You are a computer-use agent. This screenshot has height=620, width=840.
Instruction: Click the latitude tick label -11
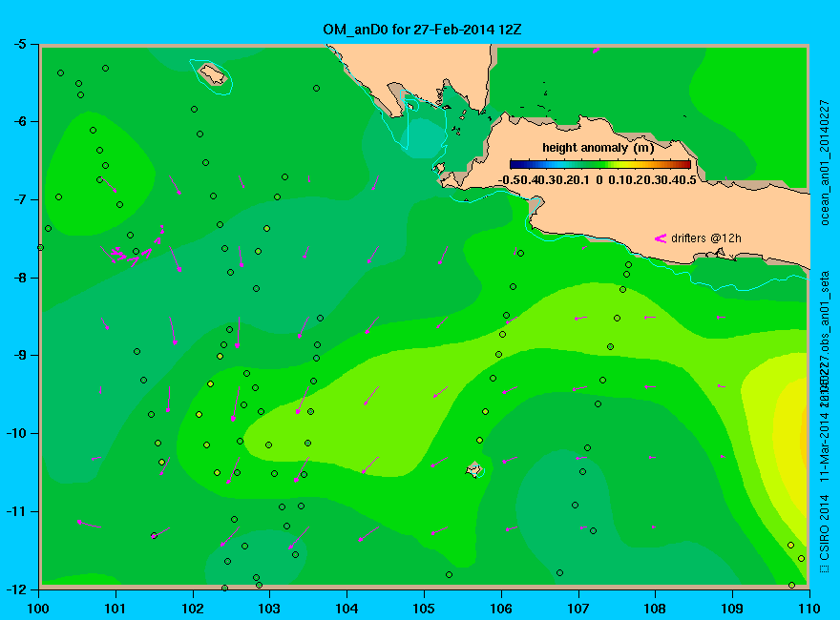pyautogui.click(x=15, y=510)
